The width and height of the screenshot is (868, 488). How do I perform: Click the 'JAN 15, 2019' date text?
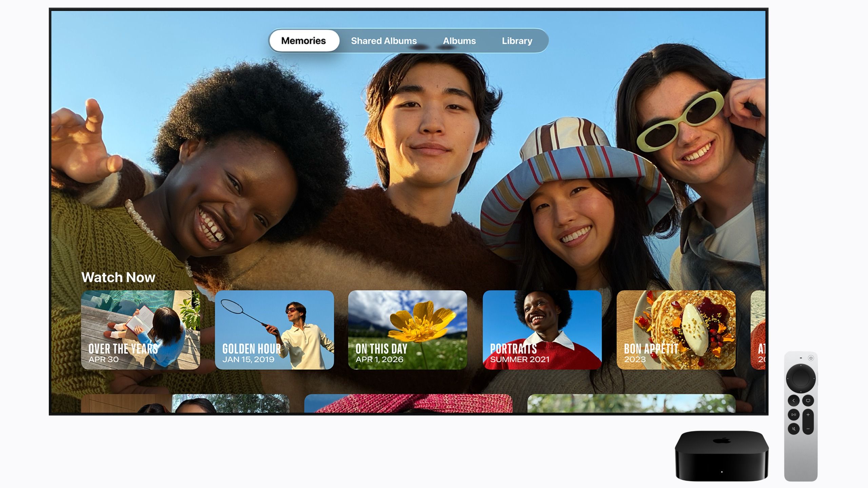[248, 359]
